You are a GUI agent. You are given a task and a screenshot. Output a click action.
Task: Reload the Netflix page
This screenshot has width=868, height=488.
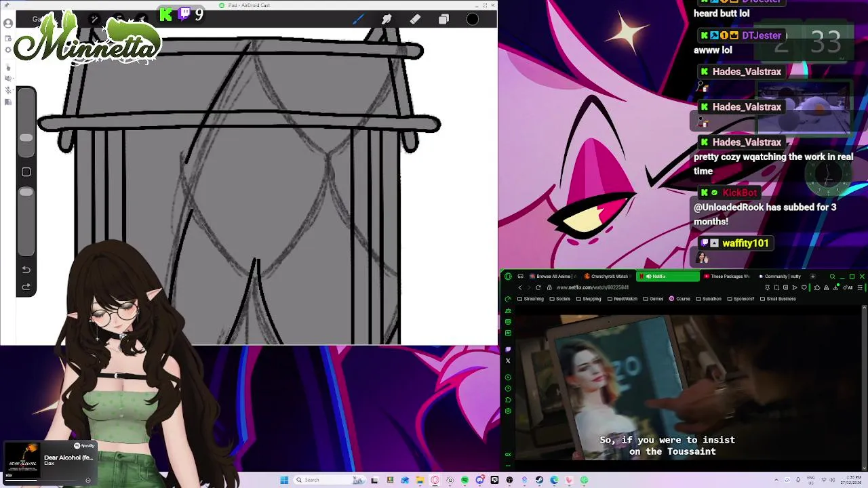coord(538,287)
